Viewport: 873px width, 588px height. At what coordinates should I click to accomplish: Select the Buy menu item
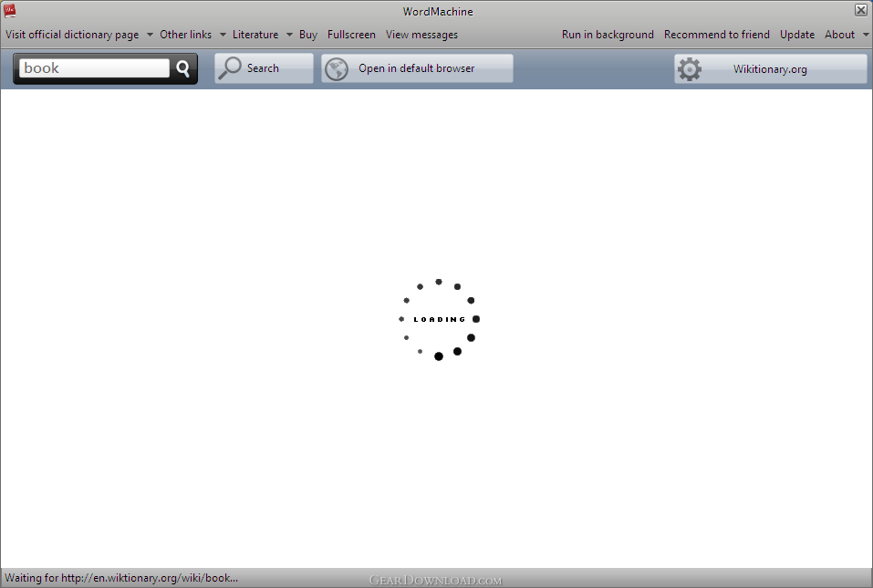pyautogui.click(x=308, y=35)
